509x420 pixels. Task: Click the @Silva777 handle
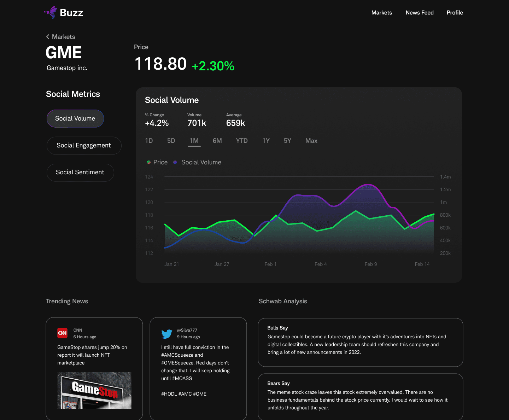187,330
